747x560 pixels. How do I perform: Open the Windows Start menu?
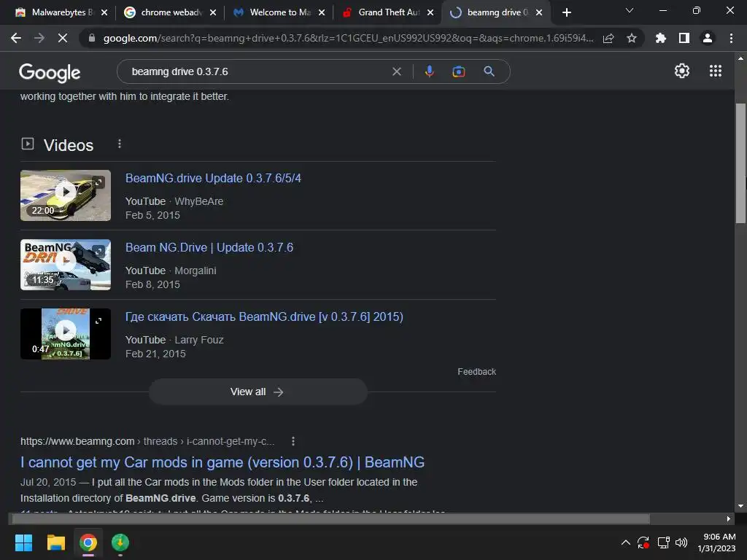tap(23, 542)
